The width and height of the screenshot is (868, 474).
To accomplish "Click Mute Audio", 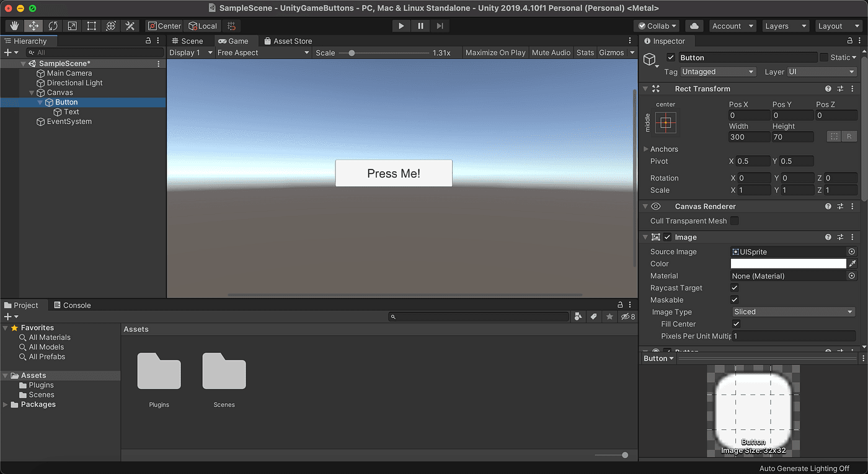I will pos(551,53).
